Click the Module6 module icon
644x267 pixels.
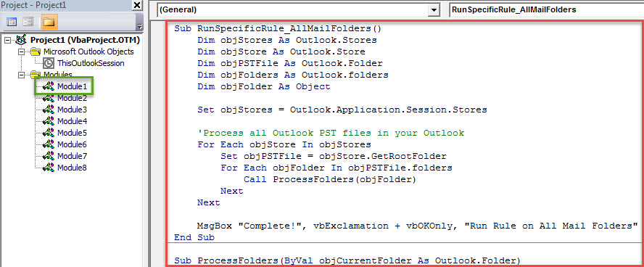point(49,144)
